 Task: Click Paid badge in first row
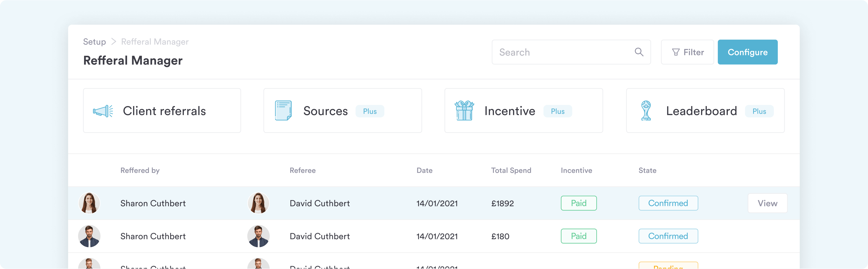pos(578,203)
